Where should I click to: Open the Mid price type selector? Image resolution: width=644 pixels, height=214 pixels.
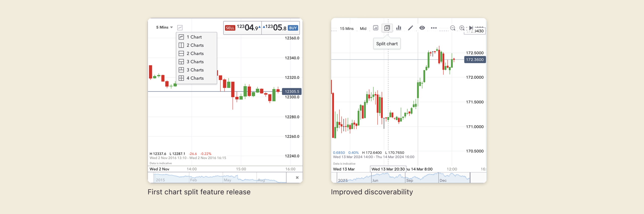363,29
